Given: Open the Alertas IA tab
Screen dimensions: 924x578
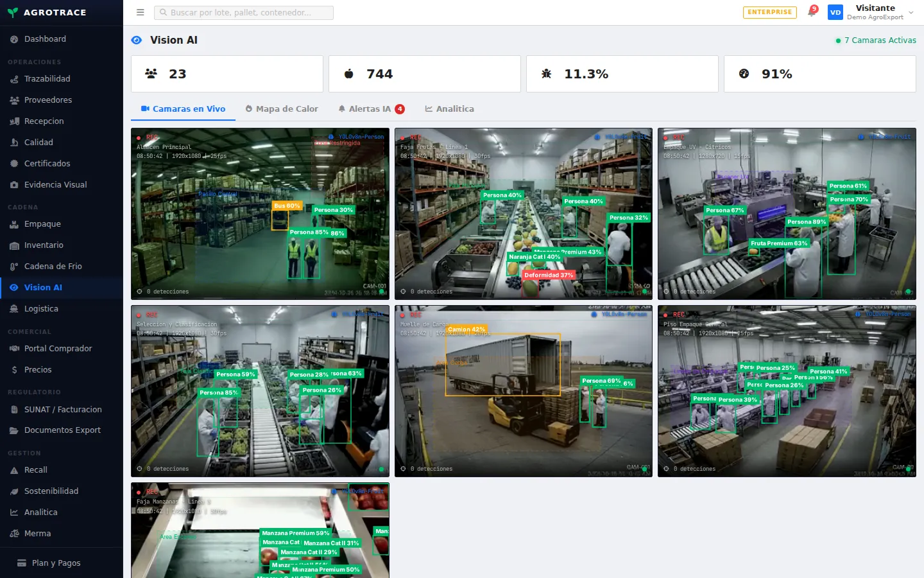Looking at the screenshot, I should click(371, 109).
